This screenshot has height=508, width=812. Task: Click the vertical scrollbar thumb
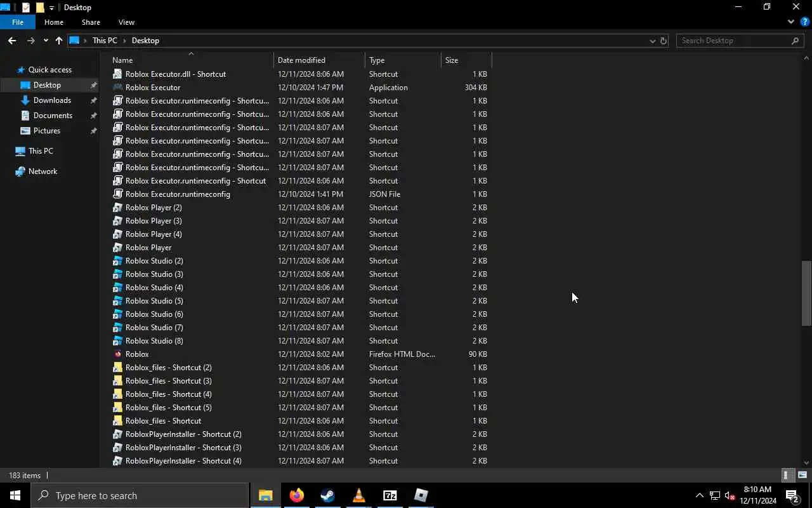click(x=806, y=293)
